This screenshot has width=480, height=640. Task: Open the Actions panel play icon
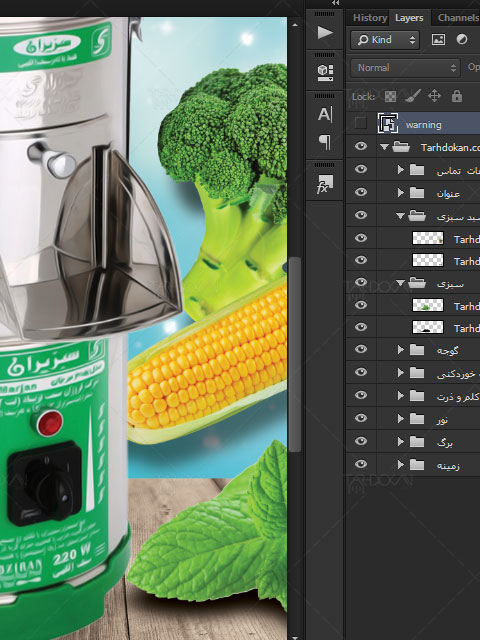(325, 33)
